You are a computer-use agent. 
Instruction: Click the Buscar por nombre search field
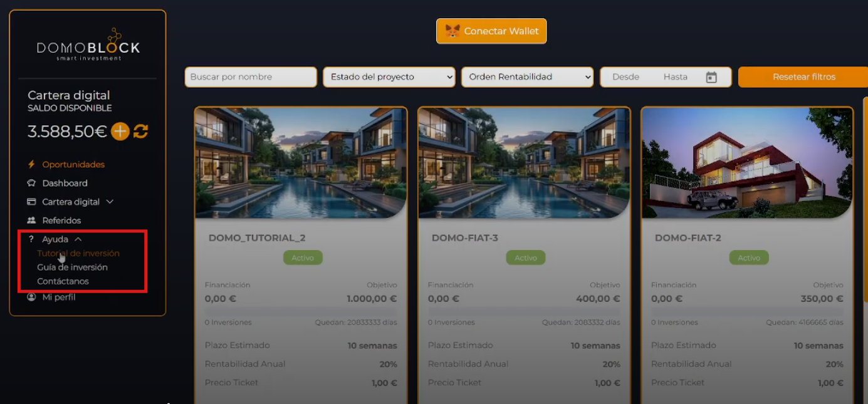click(251, 77)
